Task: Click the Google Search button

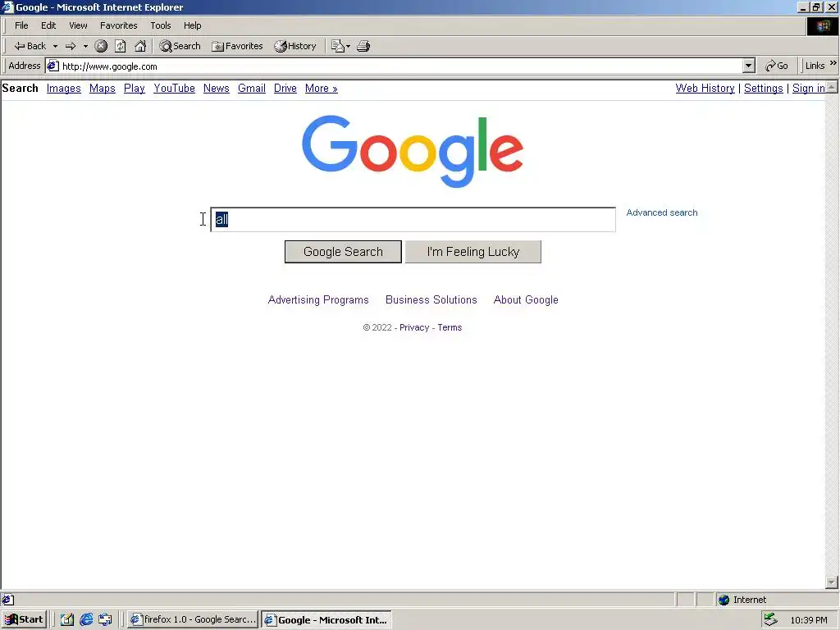Action: pos(343,252)
